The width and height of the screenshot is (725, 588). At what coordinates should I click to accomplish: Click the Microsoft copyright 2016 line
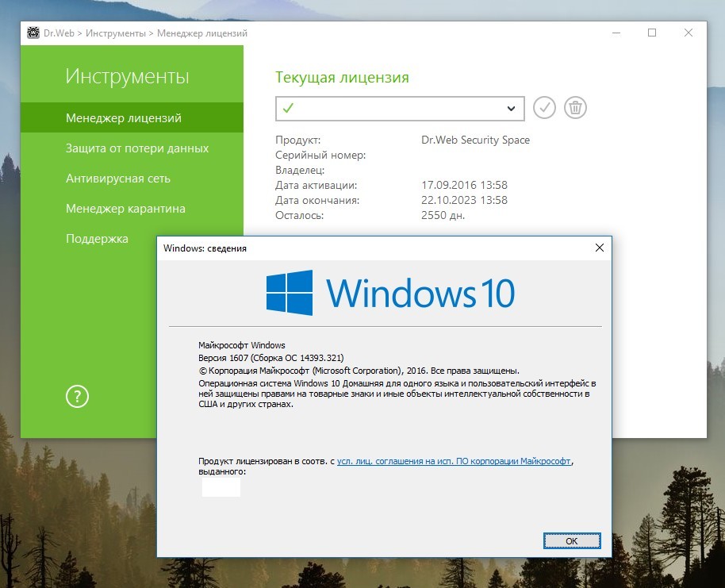pyautogui.click(x=359, y=371)
